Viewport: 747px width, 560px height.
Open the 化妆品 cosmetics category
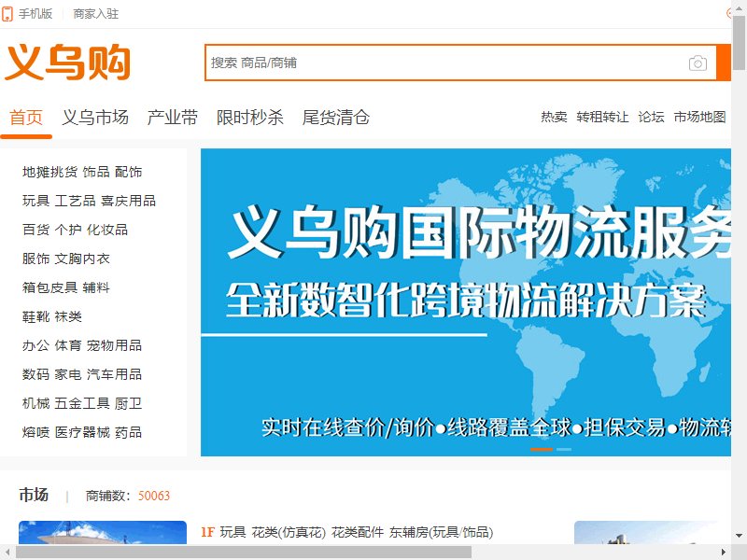(107, 230)
